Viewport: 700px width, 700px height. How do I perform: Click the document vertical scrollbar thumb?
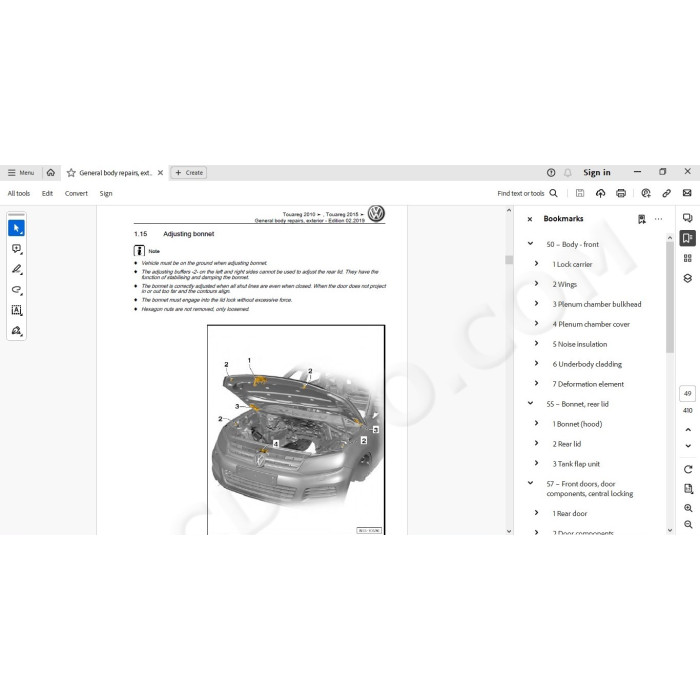tap(509, 260)
